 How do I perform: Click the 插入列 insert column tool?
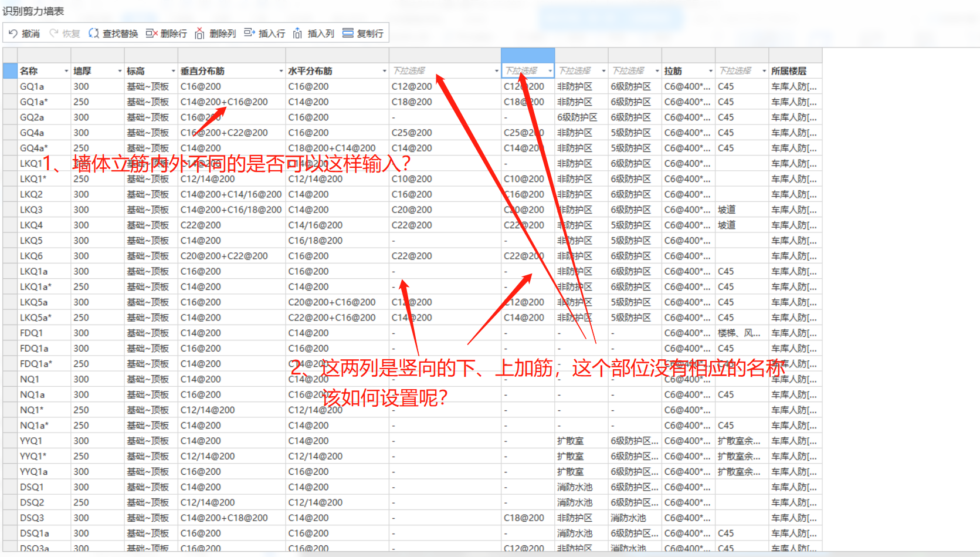314,33
